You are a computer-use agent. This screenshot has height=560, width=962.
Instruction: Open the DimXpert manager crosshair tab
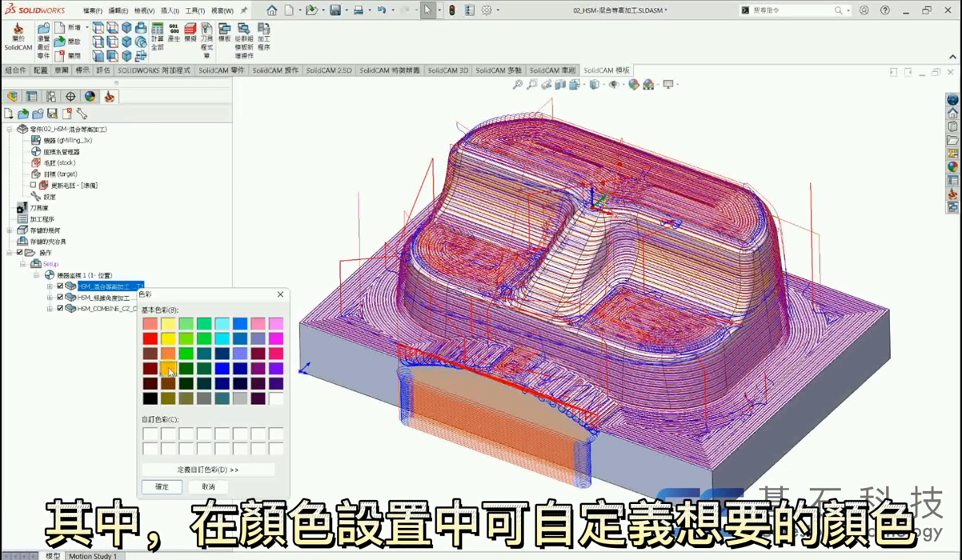coord(70,97)
